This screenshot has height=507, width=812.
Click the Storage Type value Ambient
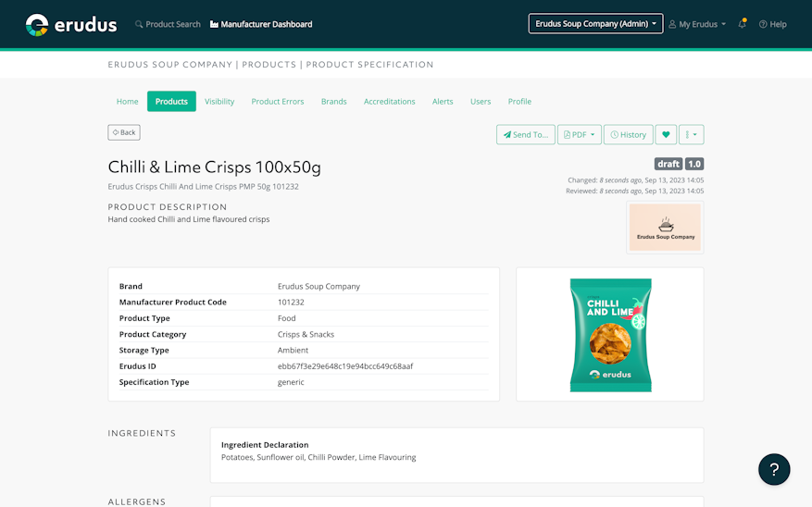point(294,351)
